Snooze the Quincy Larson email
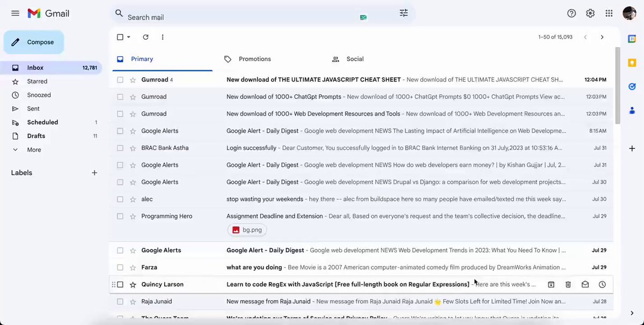This screenshot has width=644, height=325. click(x=602, y=285)
